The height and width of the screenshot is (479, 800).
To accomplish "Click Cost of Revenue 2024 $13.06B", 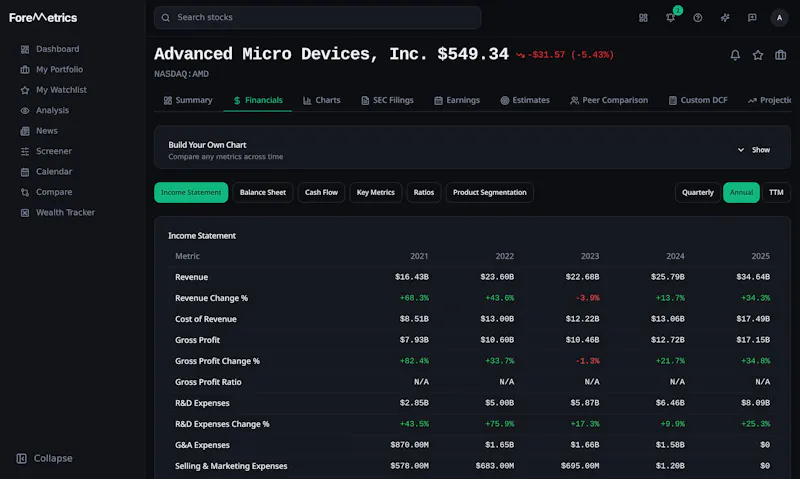I will pos(667,319).
